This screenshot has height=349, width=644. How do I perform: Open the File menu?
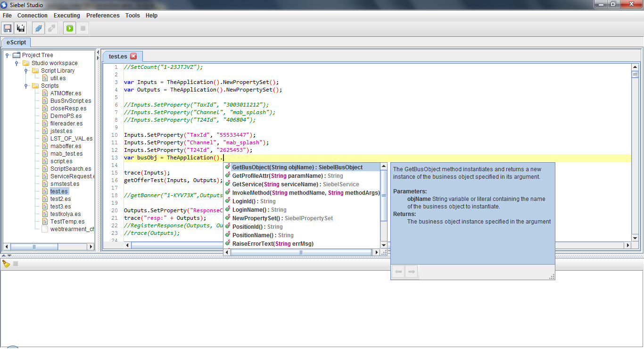7,16
